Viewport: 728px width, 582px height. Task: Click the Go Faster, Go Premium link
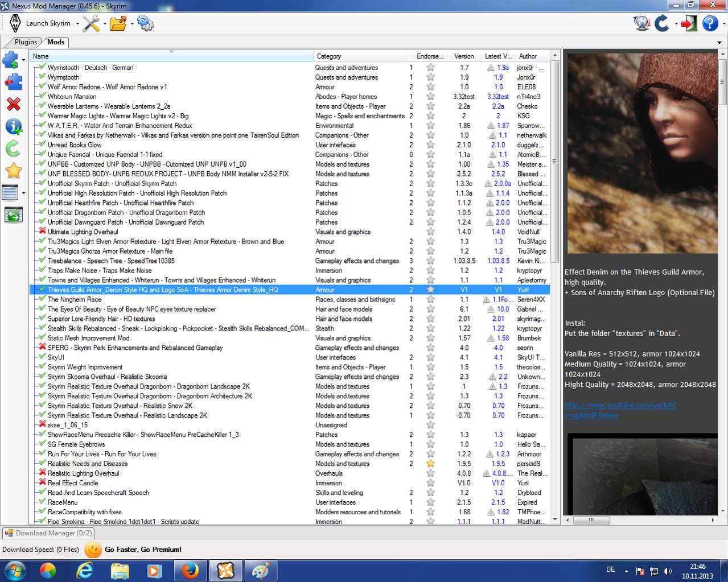[143, 550]
